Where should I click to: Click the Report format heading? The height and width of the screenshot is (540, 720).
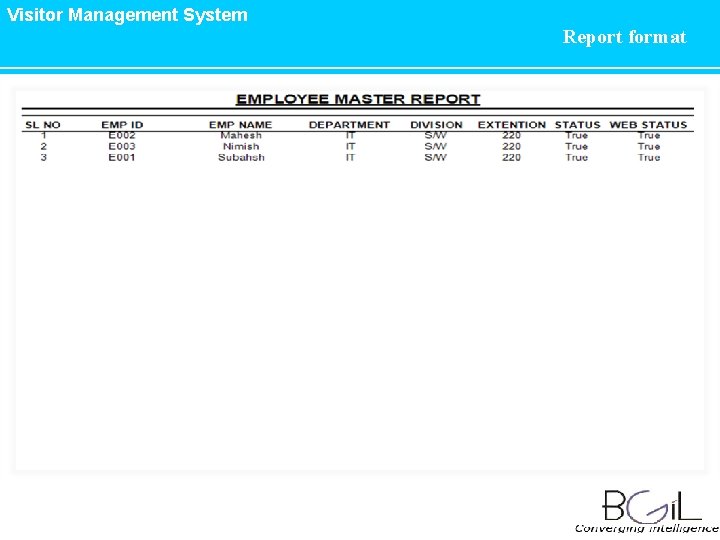click(624, 37)
